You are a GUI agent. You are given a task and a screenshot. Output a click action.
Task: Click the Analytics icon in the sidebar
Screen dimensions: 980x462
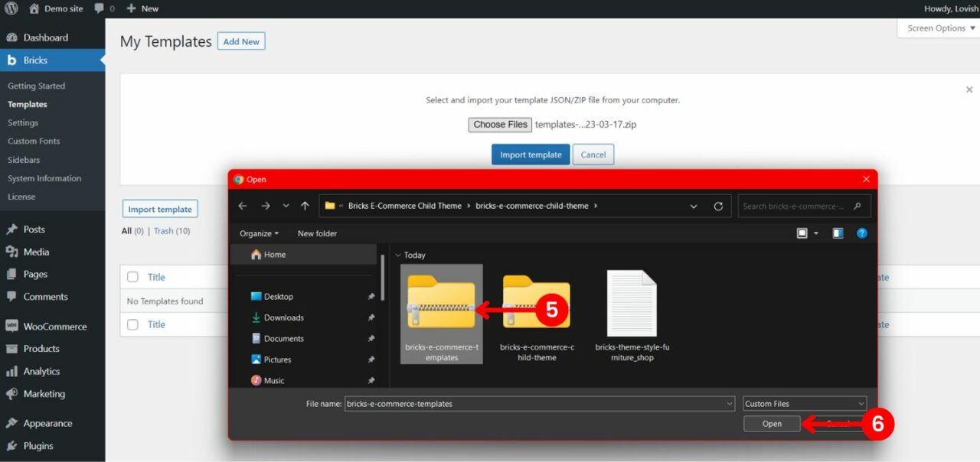(11, 371)
